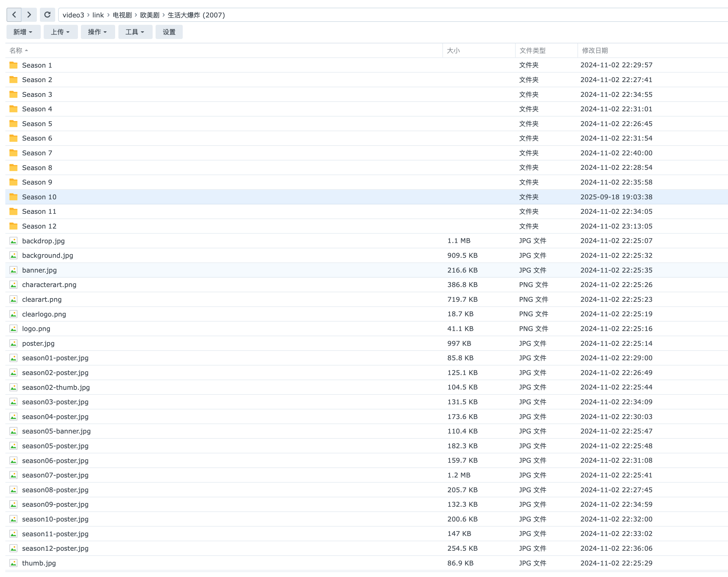Image resolution: width=728 pixels, height=577 pixels.
Task: Click the Season 10 folder icon
Action: (x=14, y=197)
